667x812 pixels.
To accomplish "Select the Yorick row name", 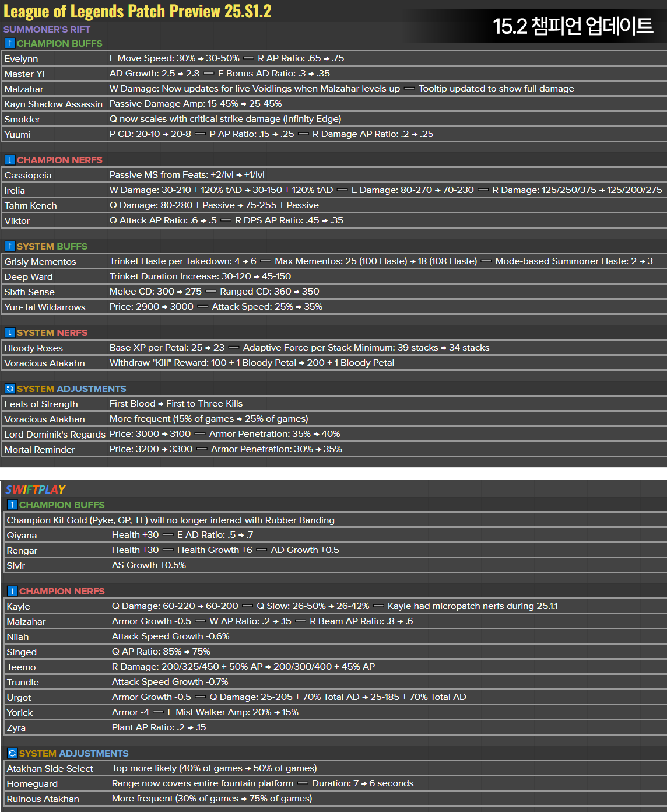I will [x=20, y=713].
